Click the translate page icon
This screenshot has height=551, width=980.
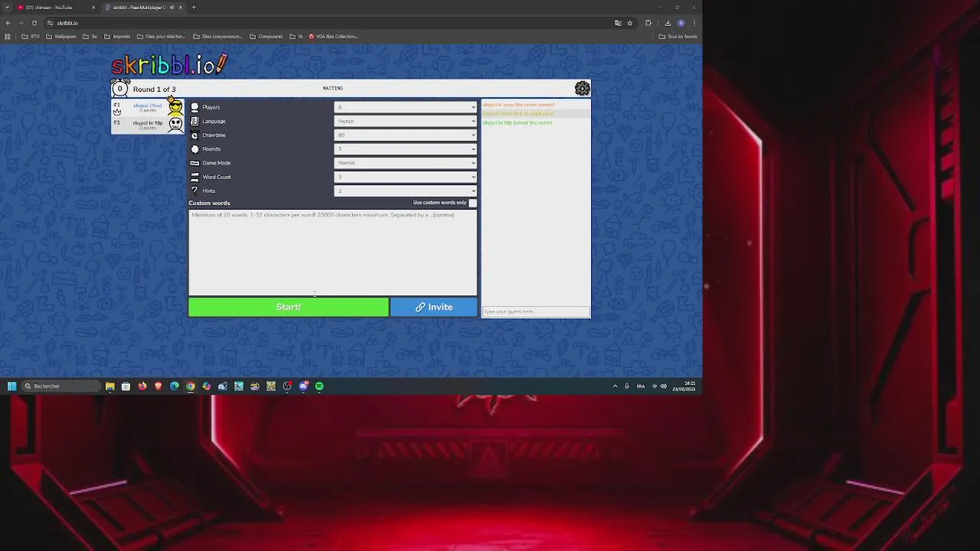pyautogui.click(x=618, y=23)
